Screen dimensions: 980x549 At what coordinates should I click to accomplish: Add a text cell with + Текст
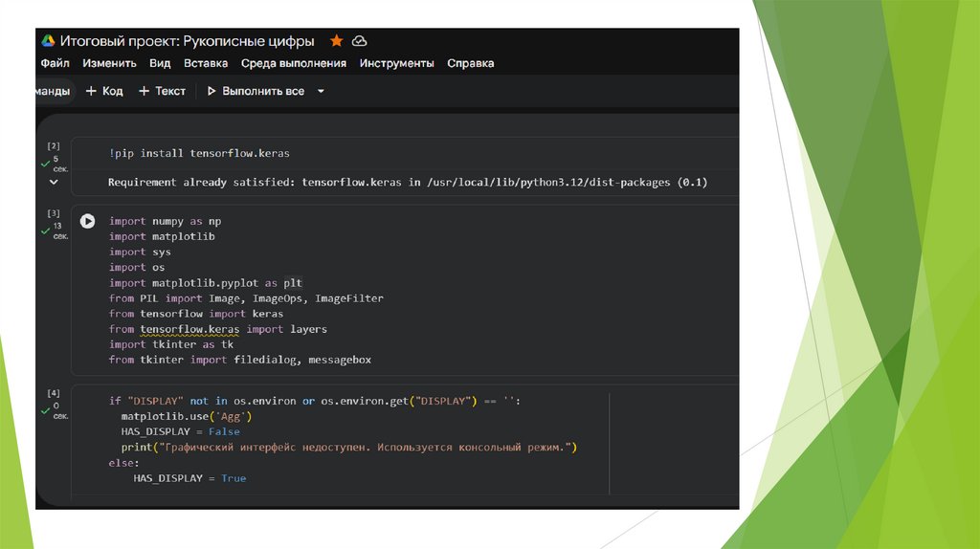(162, 92)
